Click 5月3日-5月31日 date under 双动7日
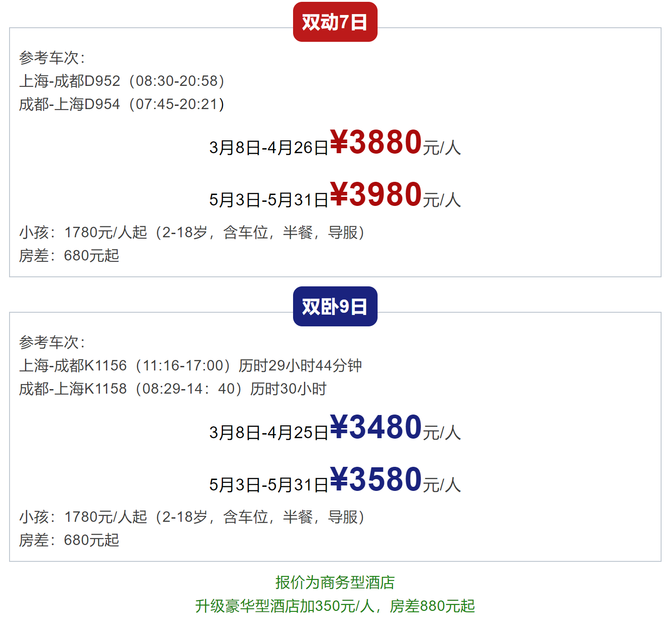Image resolution: width=672 pixels, height=625 pixels. tap(269, 200)
